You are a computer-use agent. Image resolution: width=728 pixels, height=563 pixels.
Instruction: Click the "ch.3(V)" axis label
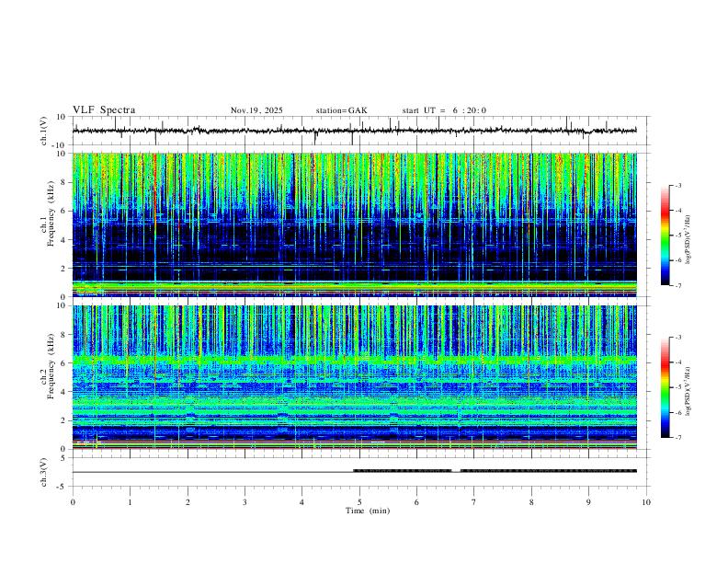coord(44,472)
